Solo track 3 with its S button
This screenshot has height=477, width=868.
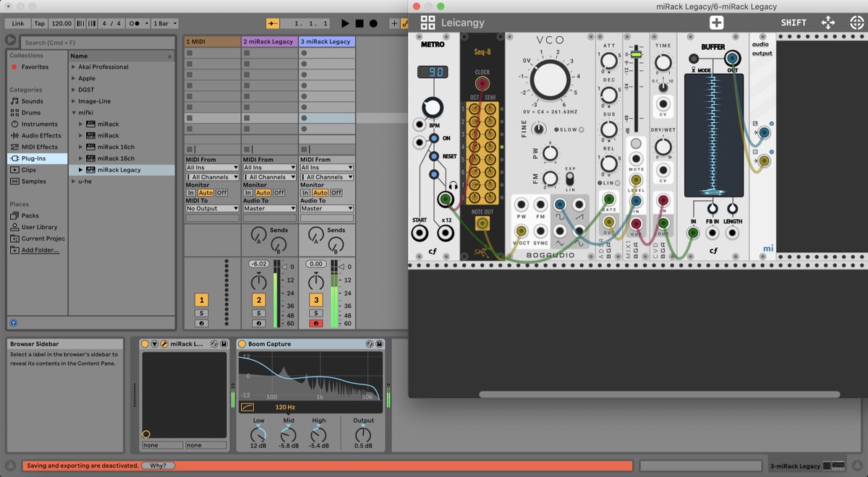(316, 313)
